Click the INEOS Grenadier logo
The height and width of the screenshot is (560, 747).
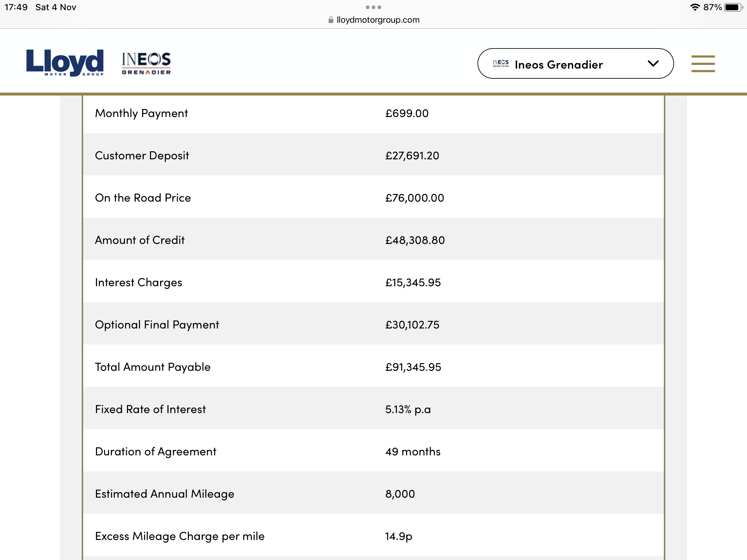pyautogui.click(x=146, y=63)
